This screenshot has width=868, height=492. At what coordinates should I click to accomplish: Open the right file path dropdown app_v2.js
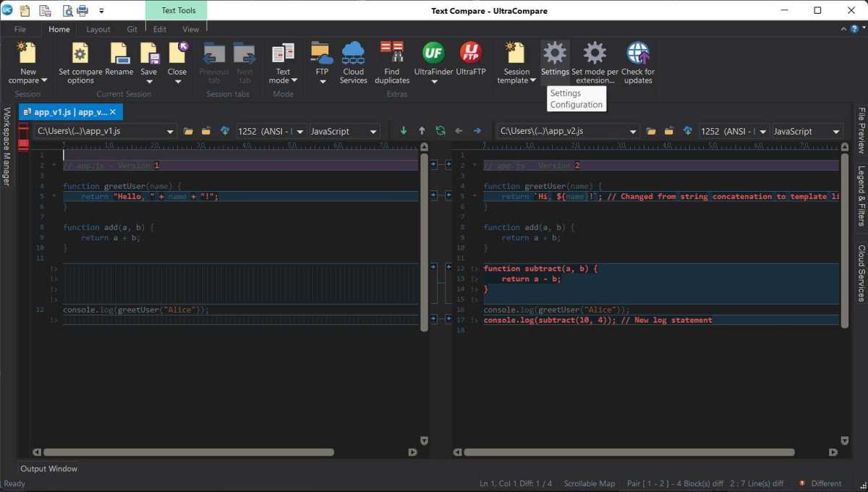tap(568, 131)
